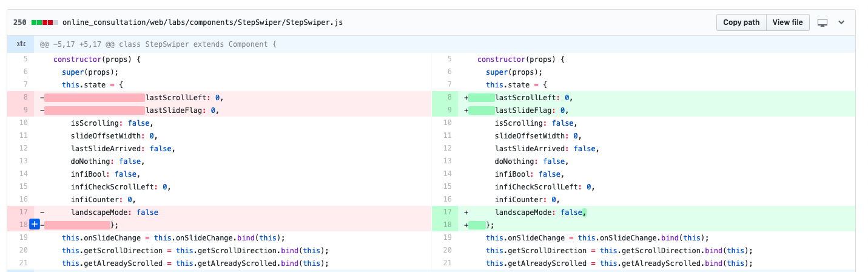The image size is (868, 272).
Task: Click right-side lastSlideArrived: false line
Action: [658, 149]
